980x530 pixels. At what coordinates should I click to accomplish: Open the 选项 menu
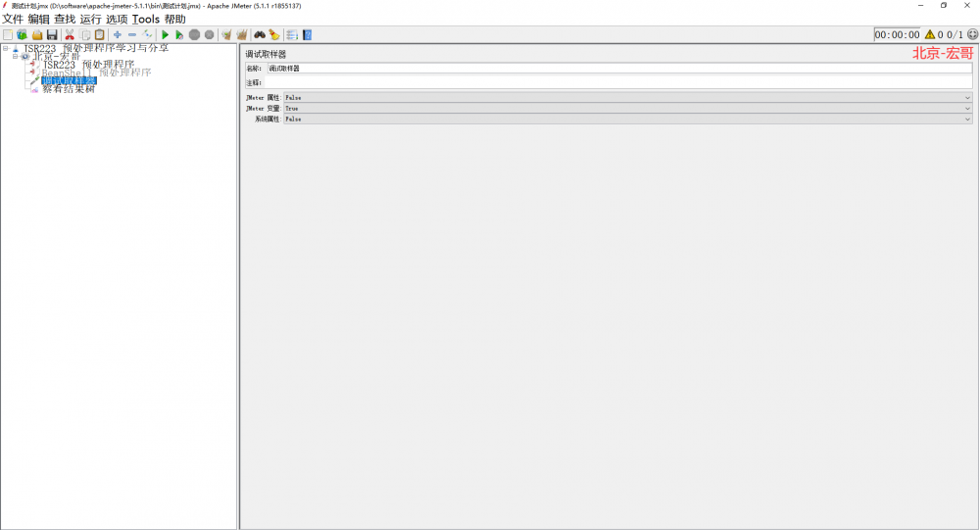pos(117,20)
